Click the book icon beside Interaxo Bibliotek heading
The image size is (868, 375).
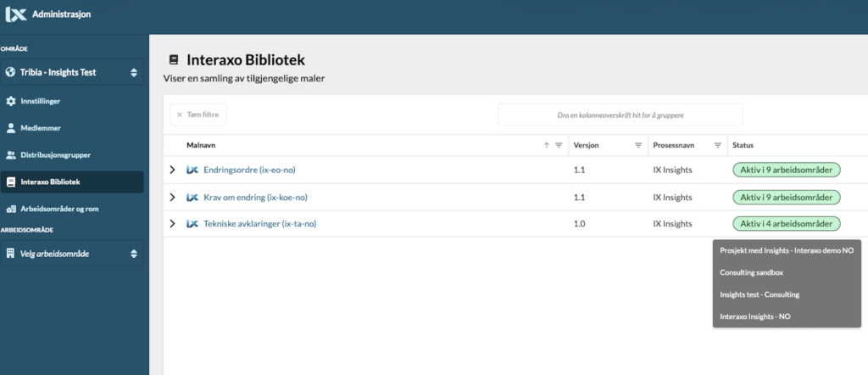tap(175, 59)
